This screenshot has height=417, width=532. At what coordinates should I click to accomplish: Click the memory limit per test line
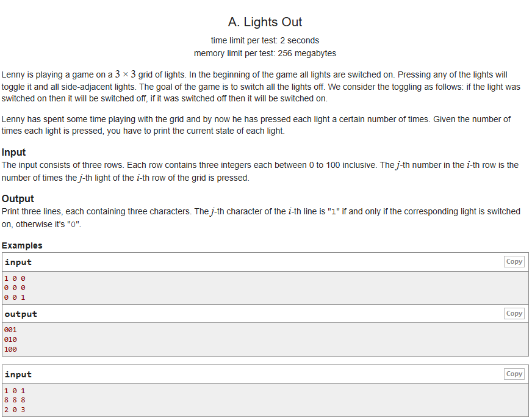(x=265, y=53)
